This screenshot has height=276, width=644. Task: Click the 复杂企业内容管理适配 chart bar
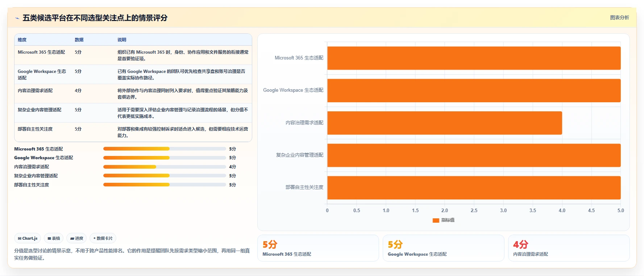[x=474, y=155]
